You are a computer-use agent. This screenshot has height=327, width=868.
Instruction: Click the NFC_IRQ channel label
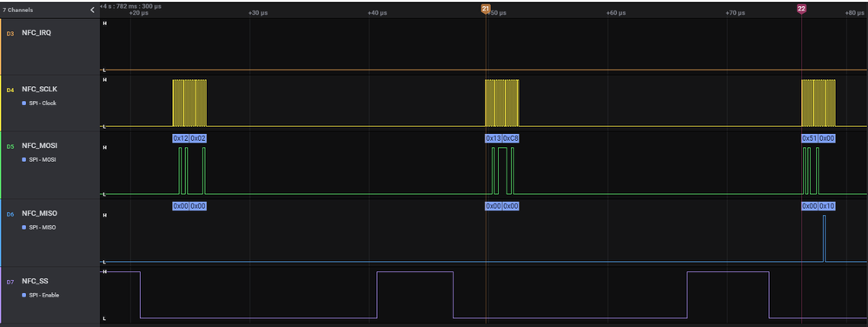pyautogui.click(x=36, y=33)
